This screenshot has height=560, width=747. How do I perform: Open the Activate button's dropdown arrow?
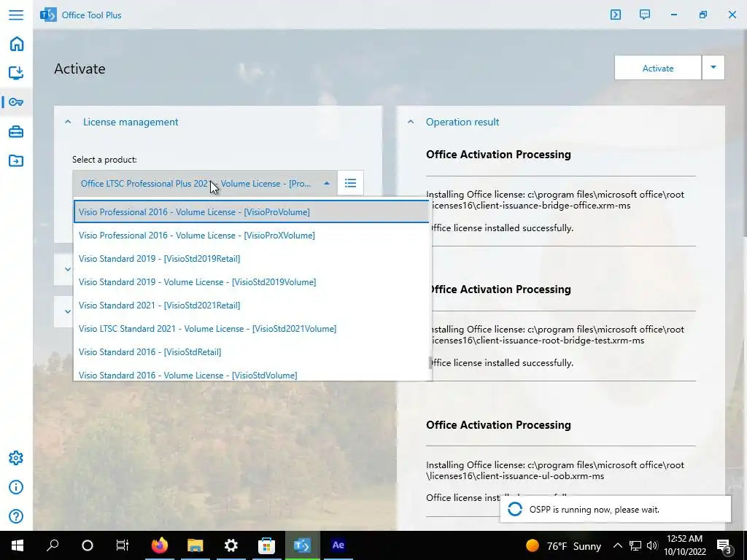pyautogui.click(x=713, y=68)
